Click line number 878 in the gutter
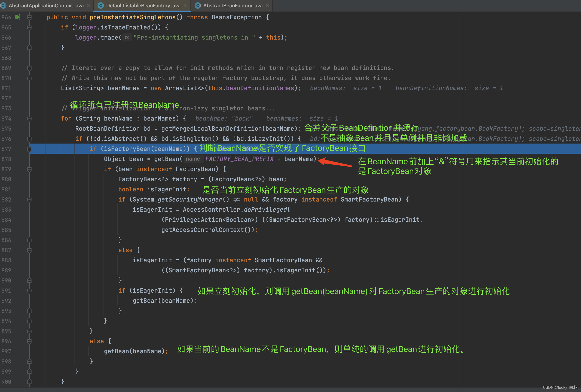 click(6, 159)
